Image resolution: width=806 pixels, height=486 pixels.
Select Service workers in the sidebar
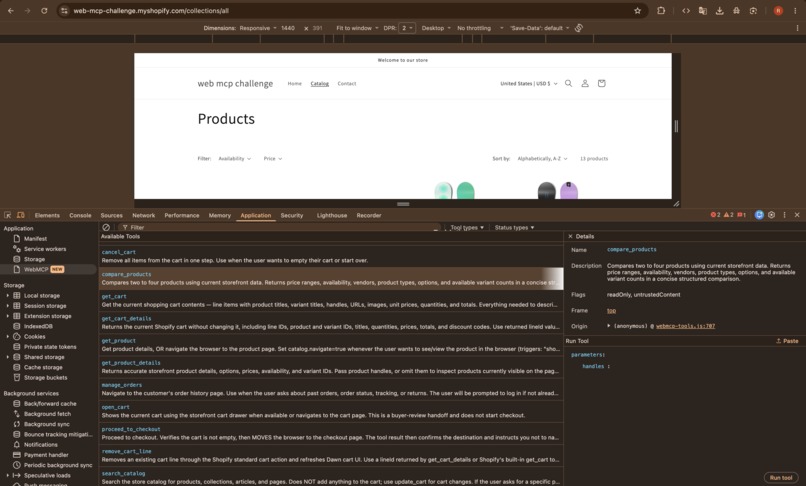(45, 249)
